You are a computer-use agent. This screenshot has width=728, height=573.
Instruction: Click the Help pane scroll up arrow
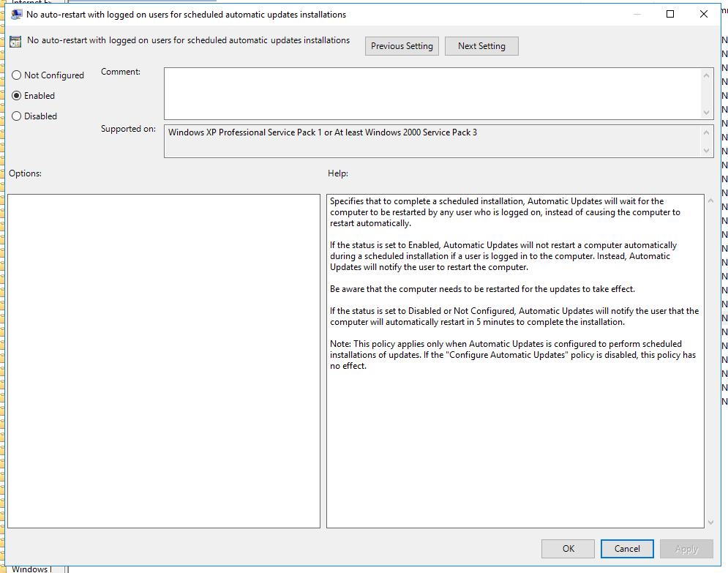710,201
